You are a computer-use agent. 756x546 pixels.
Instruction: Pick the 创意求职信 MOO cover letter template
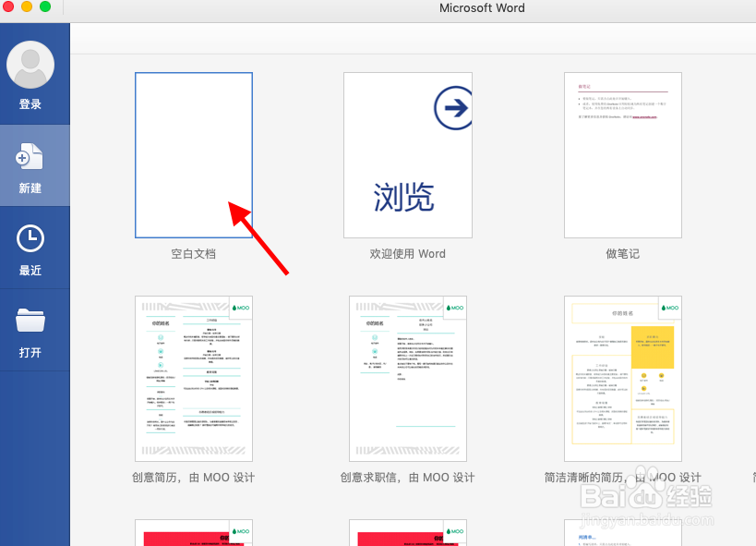click(x=408, y=379)
